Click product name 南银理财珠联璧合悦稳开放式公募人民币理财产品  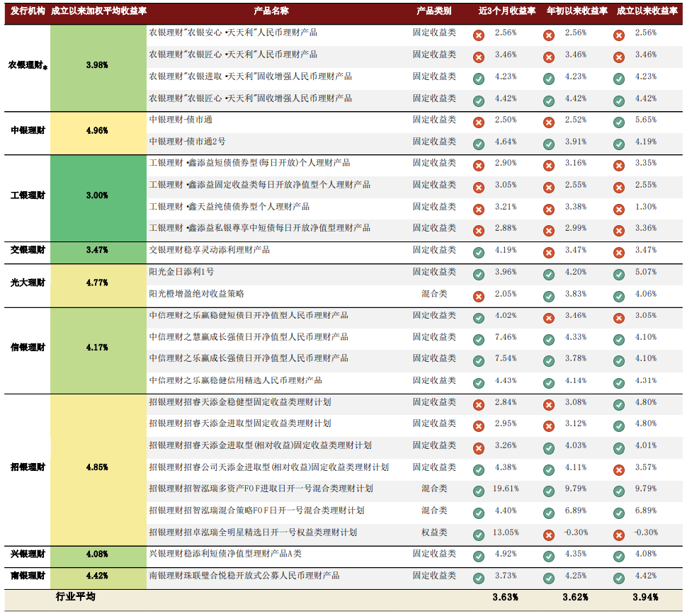[x=244, y=576]
